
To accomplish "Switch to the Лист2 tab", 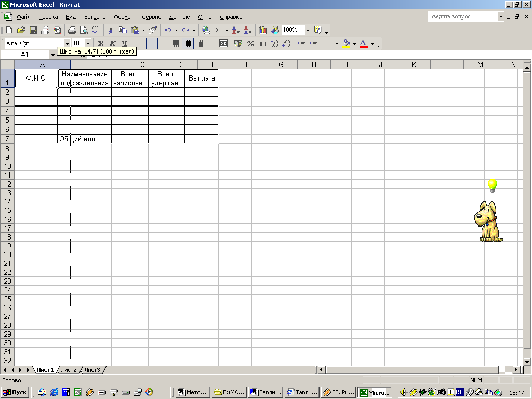I will (69, 370).
